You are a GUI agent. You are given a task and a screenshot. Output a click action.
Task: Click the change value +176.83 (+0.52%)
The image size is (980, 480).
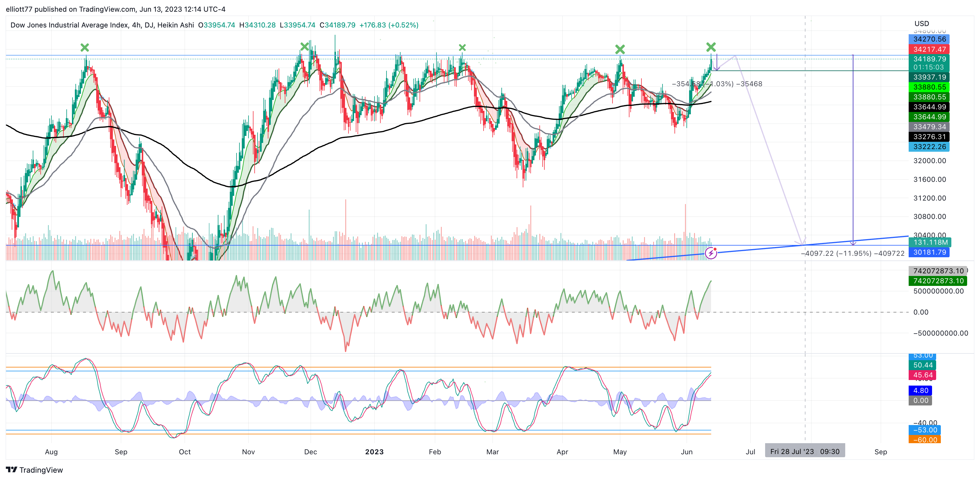(389, 25)
